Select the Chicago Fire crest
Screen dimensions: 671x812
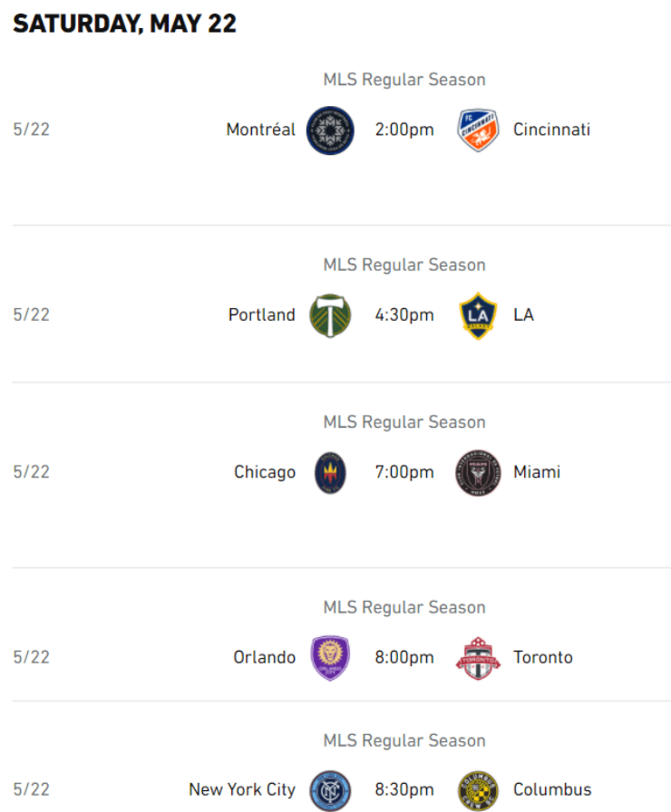(330, 472)
